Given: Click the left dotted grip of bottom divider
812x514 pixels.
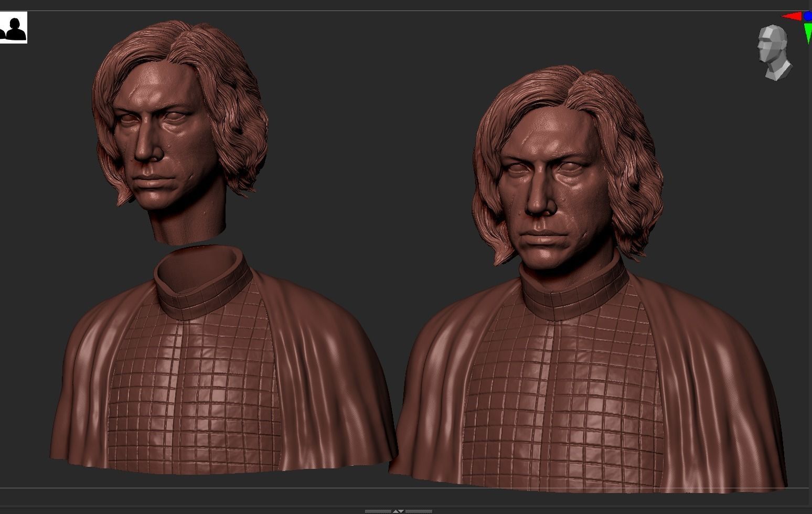Looking at the screenshot, I should (x=378, y=511).
